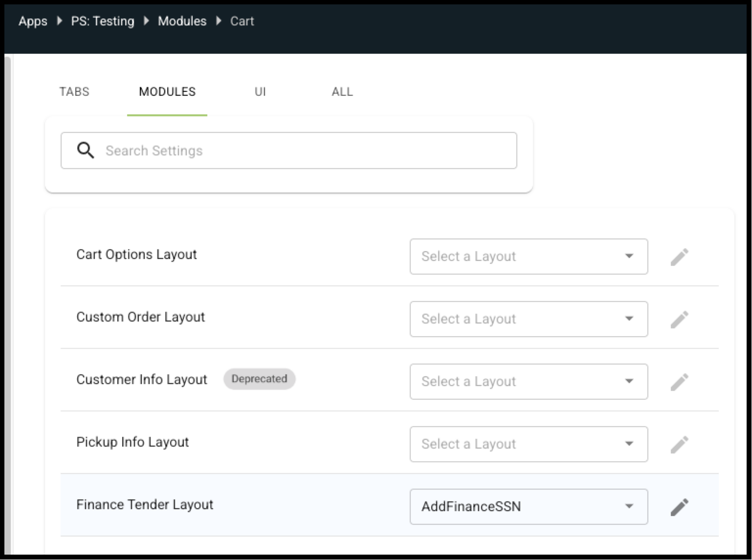Open the Custom Order Layout dropdown
The image size is (752, 560).
529,319
